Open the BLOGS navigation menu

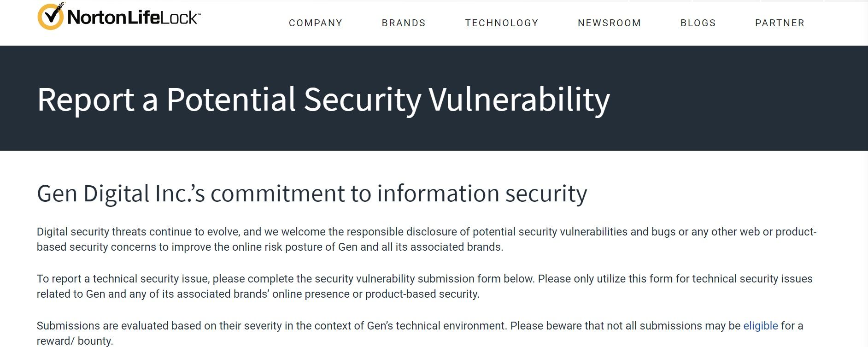click(698, 23)
